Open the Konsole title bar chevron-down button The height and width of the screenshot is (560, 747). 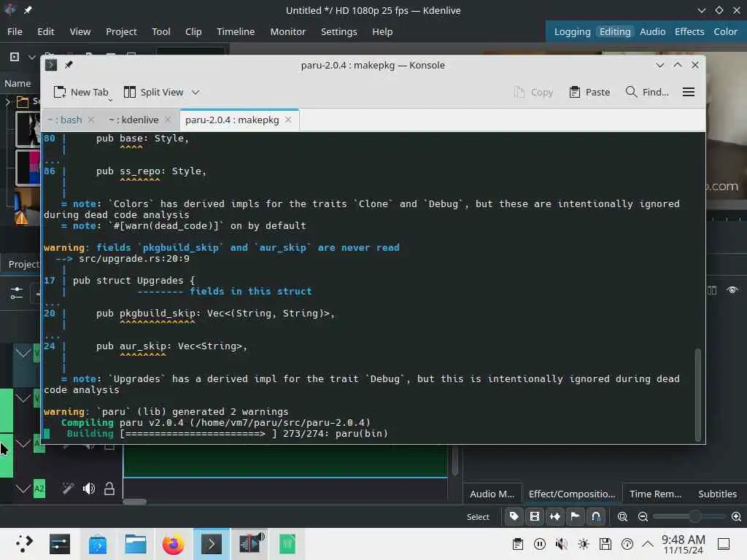[659, 65]
